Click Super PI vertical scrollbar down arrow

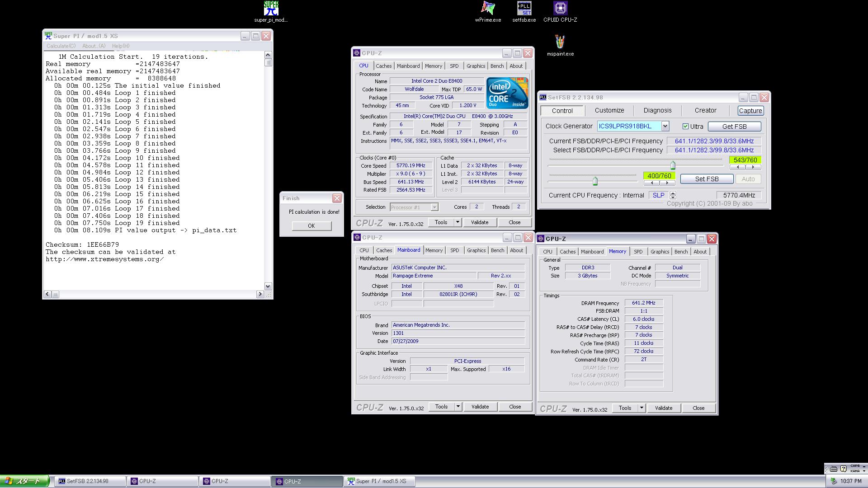click(x=268, y=286)
